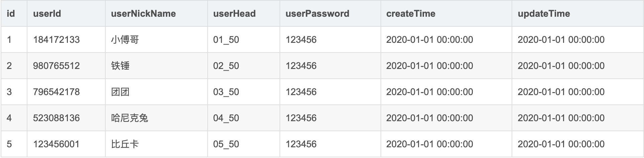644x158 pixels.
Task: Select the userId cell 980765512
Action: (57, 66)
